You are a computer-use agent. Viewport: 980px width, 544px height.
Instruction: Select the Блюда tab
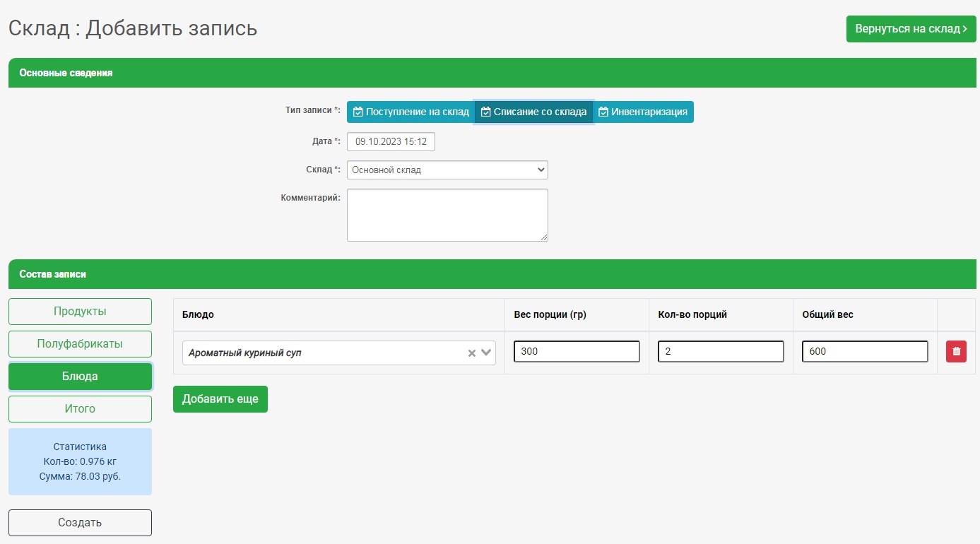point(80,377)
